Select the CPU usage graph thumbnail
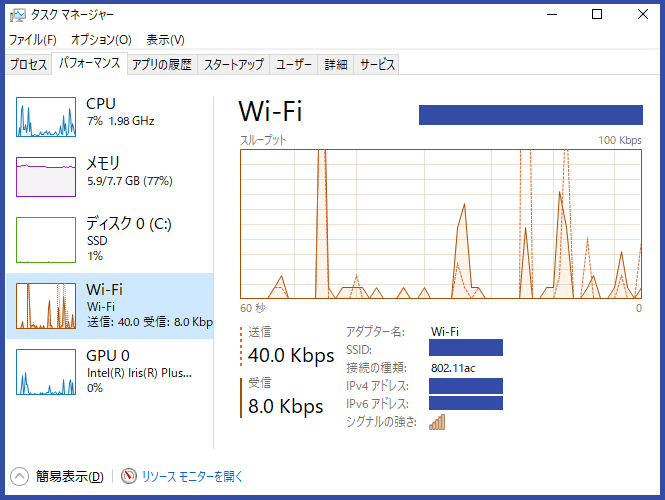665x500 pixels. pyautogui.click(x=46, y=117)
